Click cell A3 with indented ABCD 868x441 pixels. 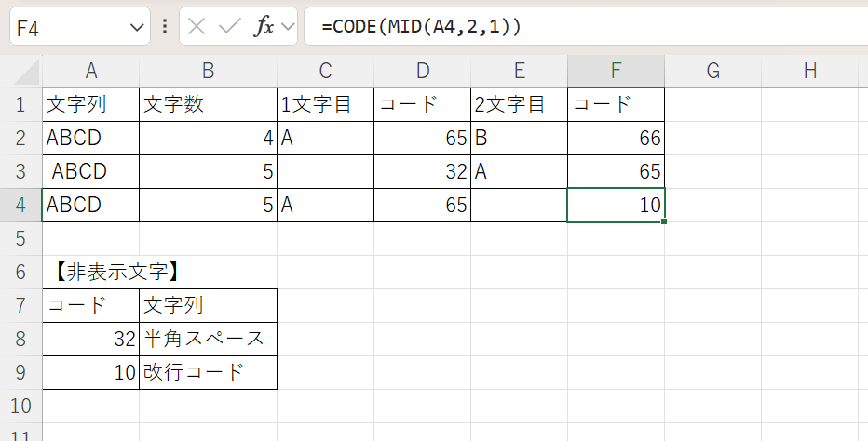(x=90, y=171)
